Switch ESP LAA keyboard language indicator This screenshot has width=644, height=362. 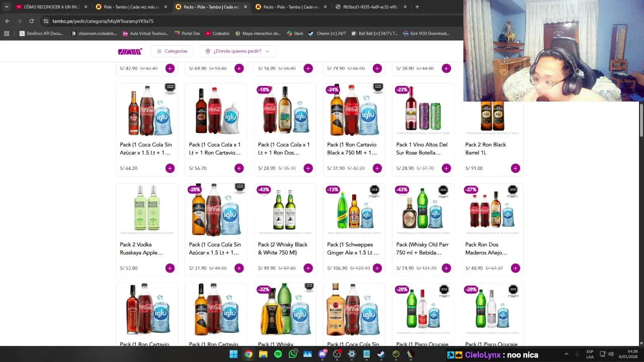pyautogui.click(x=590, y=354)
